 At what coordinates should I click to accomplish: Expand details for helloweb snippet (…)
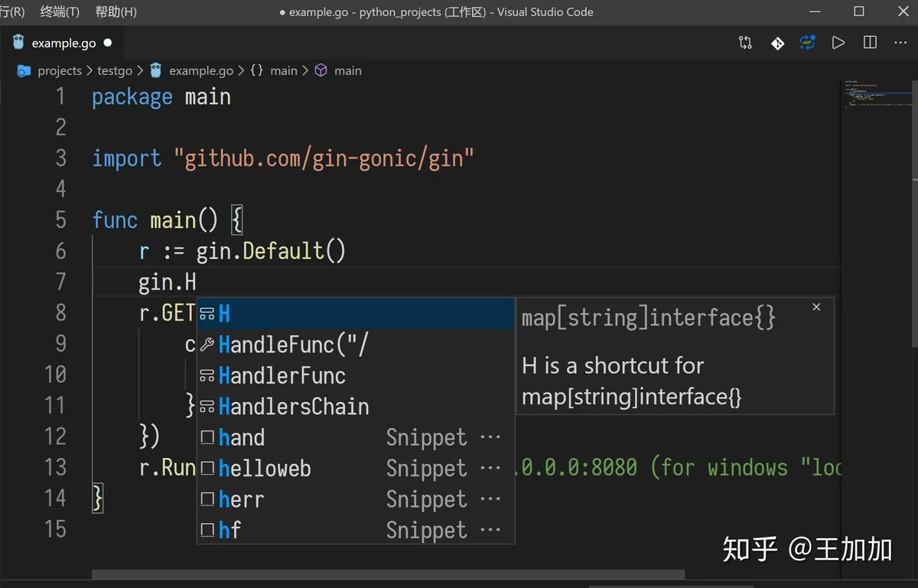(x=490, y=469)
